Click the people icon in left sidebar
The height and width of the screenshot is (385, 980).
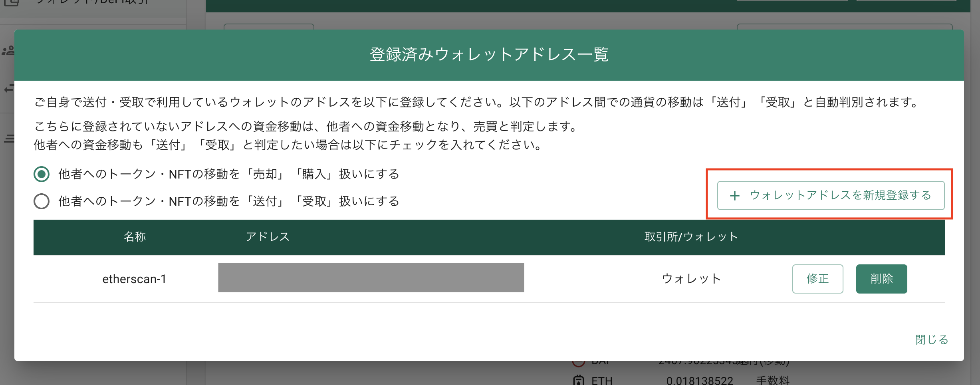coord(8,51)
